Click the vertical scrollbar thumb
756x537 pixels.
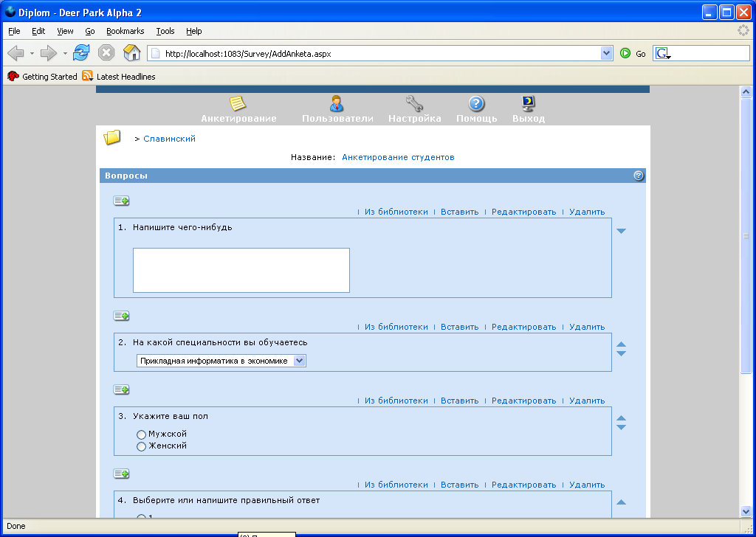tap(746, 235)
